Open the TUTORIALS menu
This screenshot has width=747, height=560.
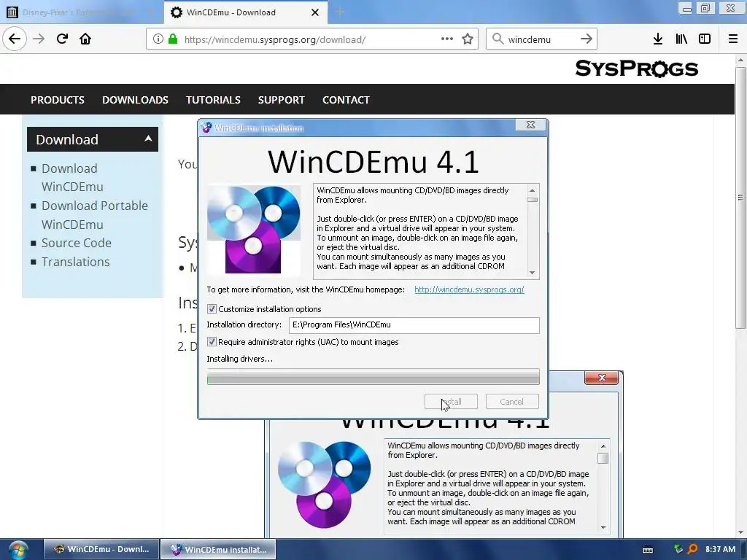(x=213, y=100)
